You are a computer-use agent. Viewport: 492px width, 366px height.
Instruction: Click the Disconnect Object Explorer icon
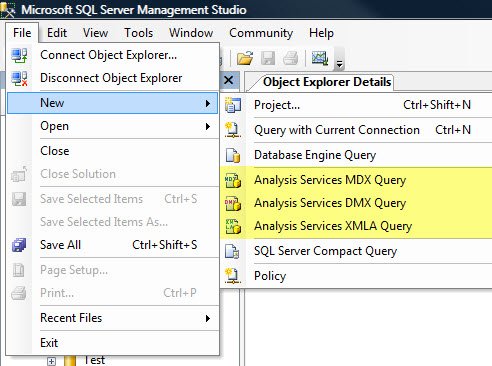coord(19,78)
